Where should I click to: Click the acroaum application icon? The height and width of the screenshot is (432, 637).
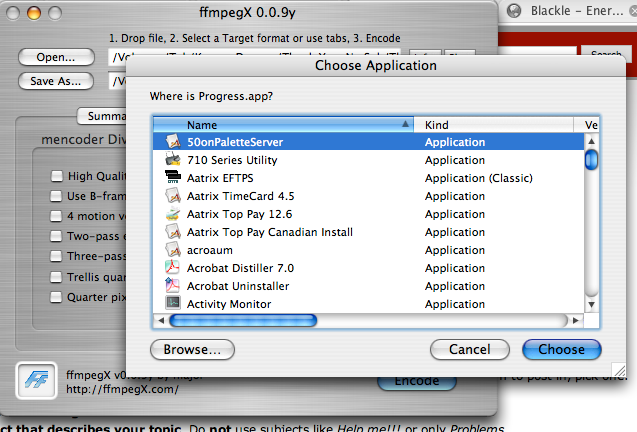173,250
